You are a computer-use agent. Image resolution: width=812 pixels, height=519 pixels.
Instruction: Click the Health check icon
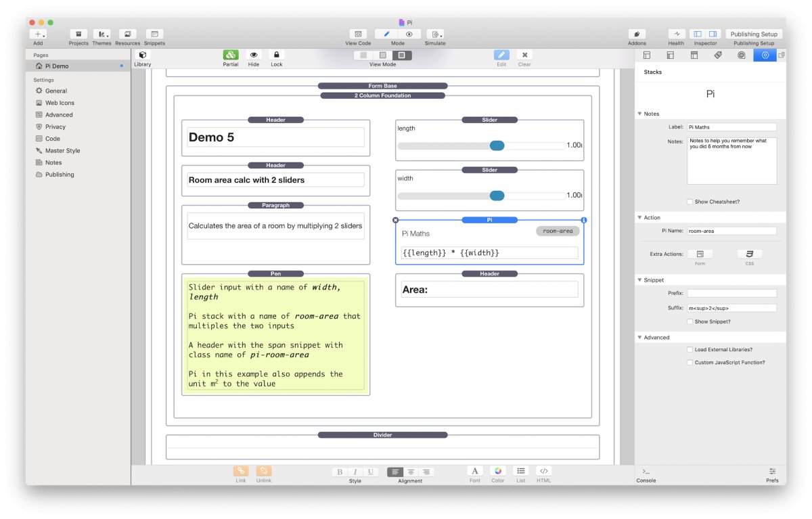(676, 34)
